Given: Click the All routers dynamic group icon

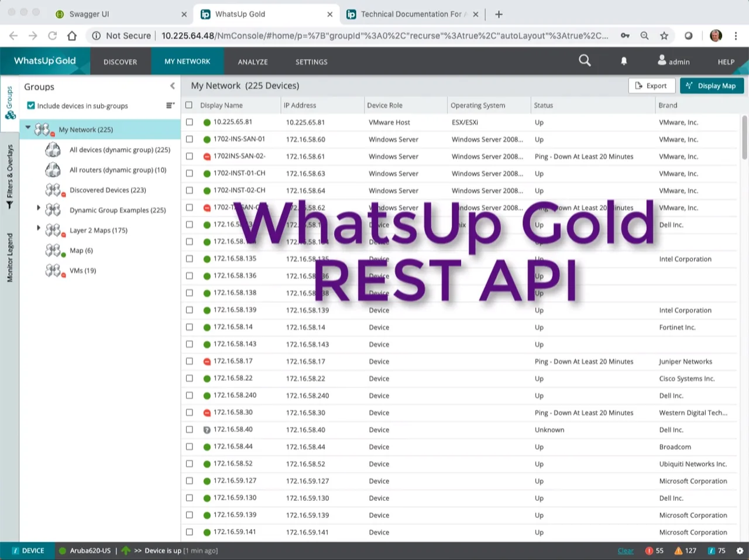Looking at the screenshot, I should [x=53, y=170].
